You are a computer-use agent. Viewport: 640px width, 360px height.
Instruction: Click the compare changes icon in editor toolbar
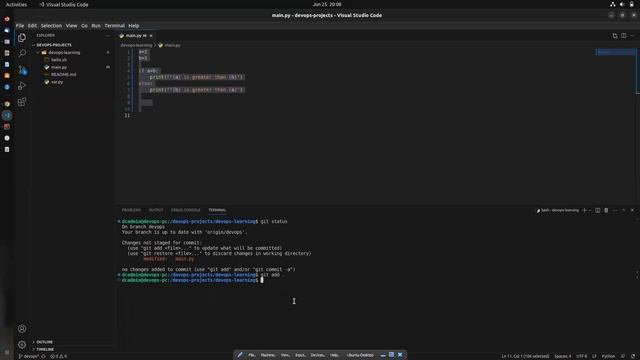tap(615, 36)
